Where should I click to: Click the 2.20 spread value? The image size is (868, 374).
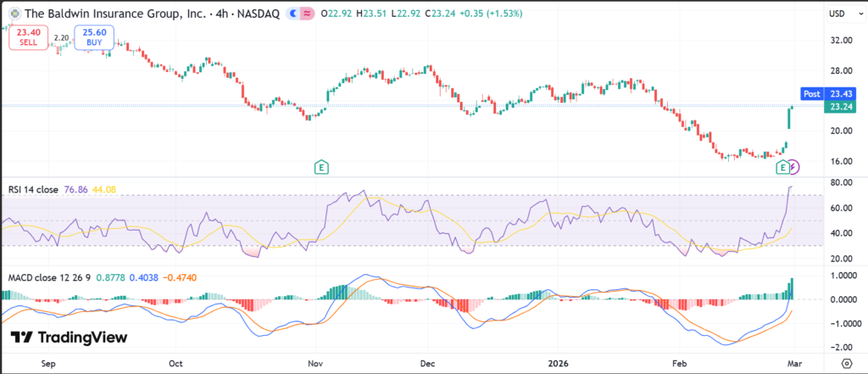pos(61,37)
